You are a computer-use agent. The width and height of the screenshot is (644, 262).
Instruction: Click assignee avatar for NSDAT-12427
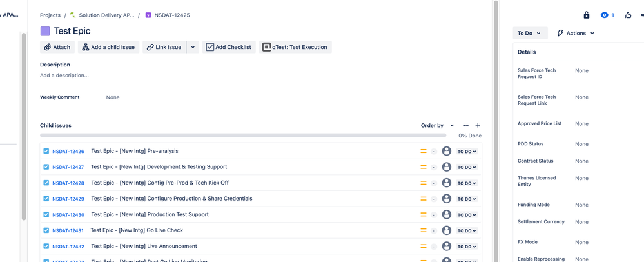[447, 167]
